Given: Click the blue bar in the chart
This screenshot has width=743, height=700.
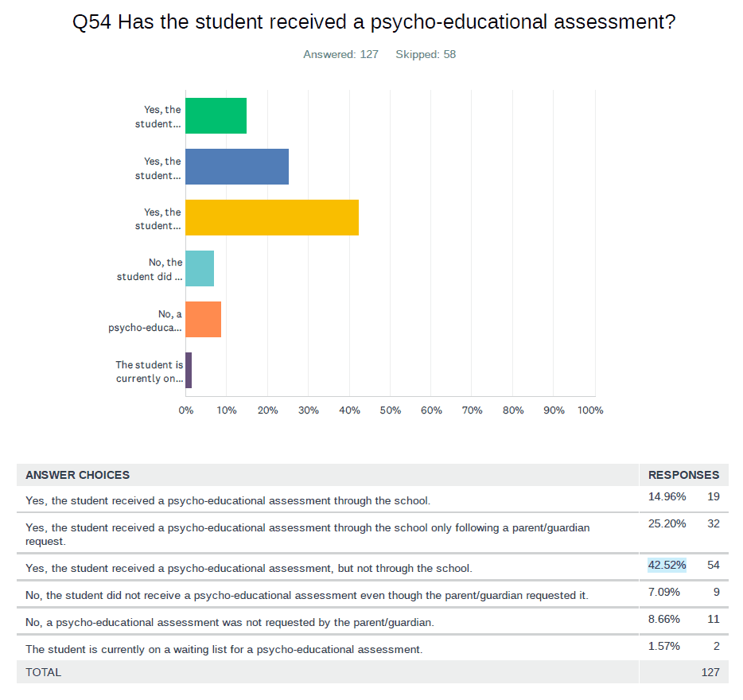Looking at the screenshot, I should click(x=237, y=167).
